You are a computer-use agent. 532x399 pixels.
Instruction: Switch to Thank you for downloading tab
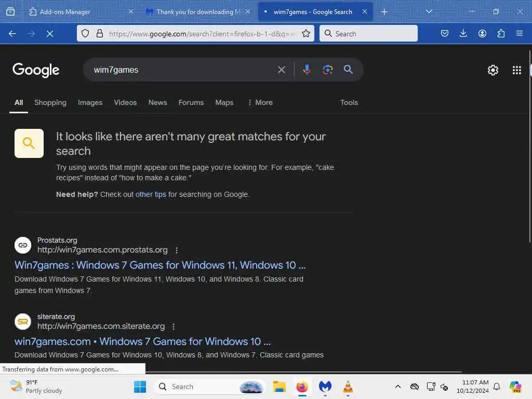coord(198,11)
